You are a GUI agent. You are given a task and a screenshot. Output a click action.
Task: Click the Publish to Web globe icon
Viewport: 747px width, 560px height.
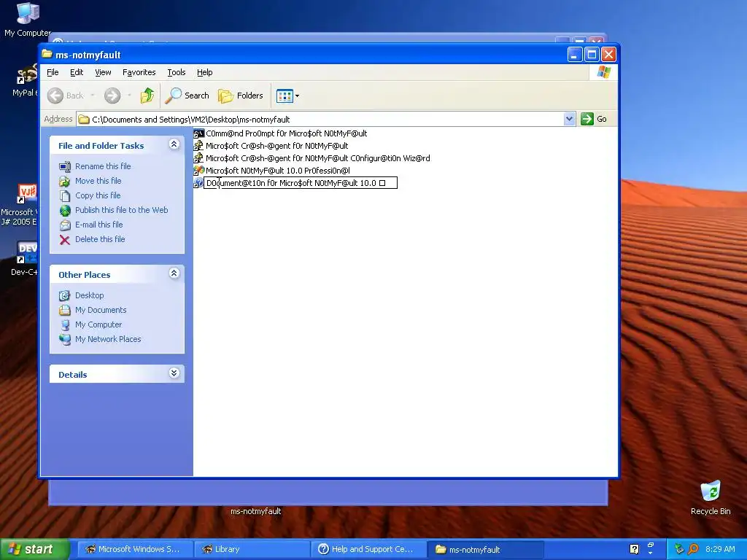[65, 211]
